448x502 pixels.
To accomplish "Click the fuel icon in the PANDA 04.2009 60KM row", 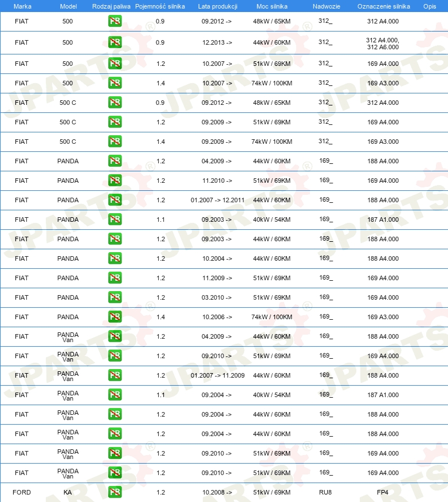I will tap(115, 161).
